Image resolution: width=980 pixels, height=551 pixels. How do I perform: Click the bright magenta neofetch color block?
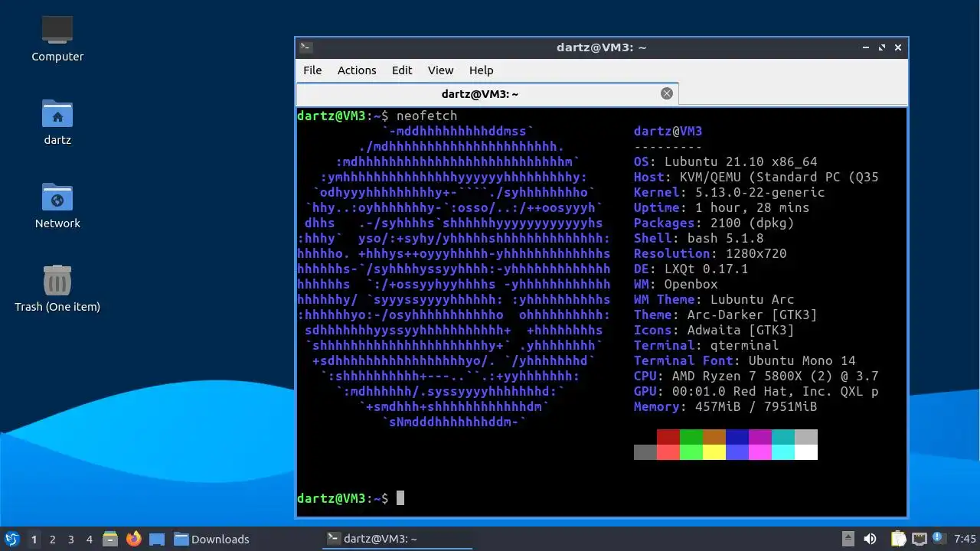[760, 452]
